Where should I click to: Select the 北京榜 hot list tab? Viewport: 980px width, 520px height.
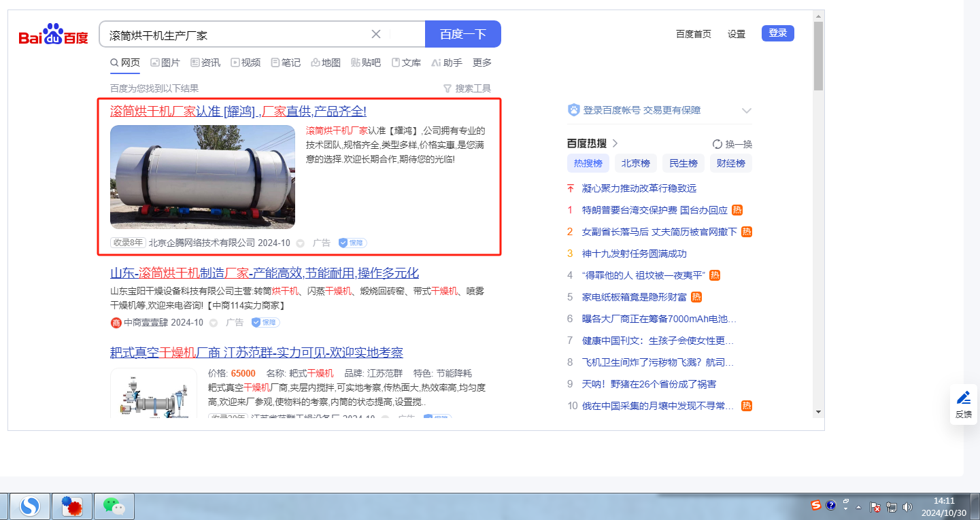click(635, 163)
